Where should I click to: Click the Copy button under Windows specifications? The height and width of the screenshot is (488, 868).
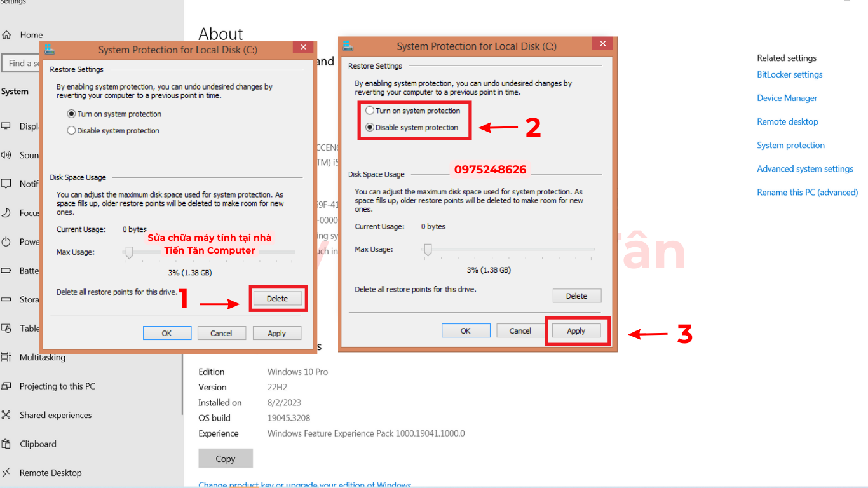(226, 458)
